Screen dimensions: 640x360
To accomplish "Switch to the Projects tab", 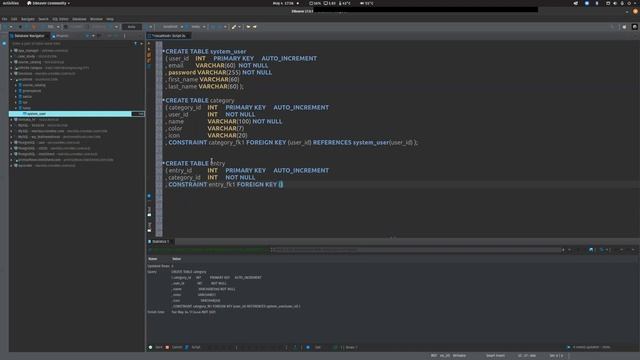I will pyautogui.click(x=60, y=36).
